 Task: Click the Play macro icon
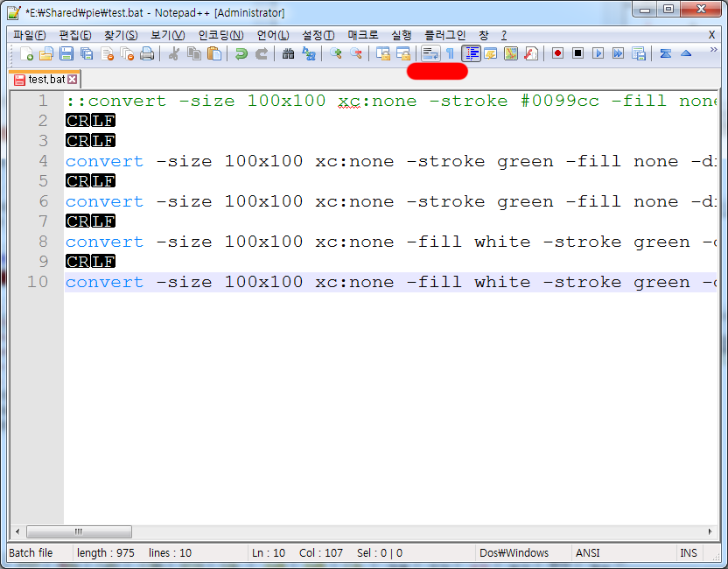click(x=598, y=53)
